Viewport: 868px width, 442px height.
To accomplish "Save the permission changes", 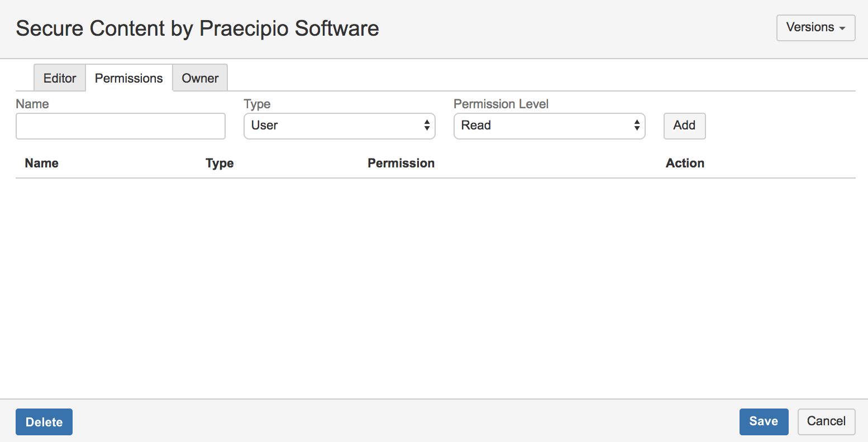I will click(764, 422).
